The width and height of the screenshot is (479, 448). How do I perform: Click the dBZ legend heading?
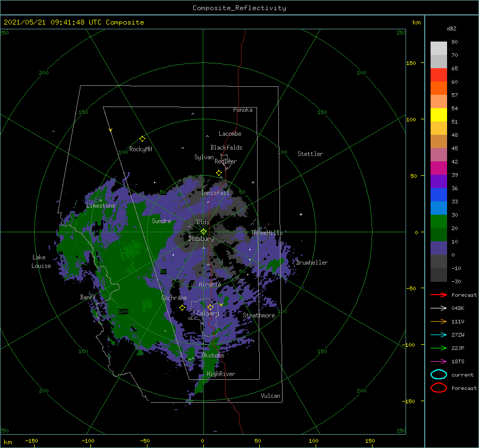click(x=451, y=28)
